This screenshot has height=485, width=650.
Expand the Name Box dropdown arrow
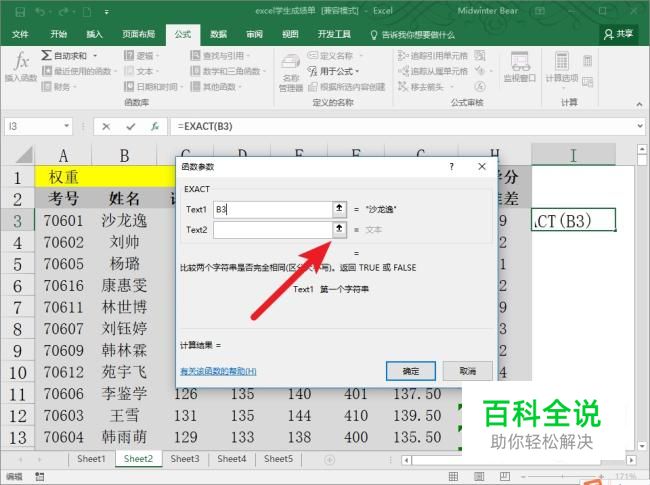click(x=82, y=127)
